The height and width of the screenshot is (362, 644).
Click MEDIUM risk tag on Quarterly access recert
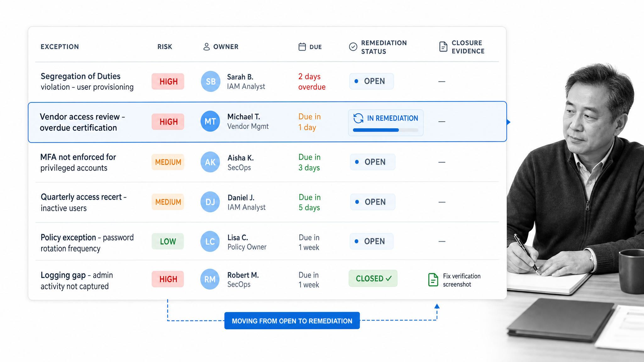coord(168,202)
